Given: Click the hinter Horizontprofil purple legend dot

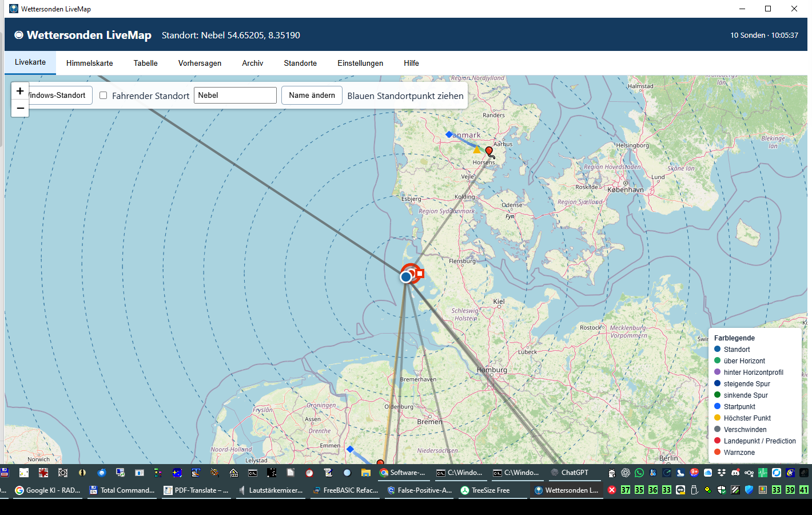Looking at the screenshot, I should [717, 372].
